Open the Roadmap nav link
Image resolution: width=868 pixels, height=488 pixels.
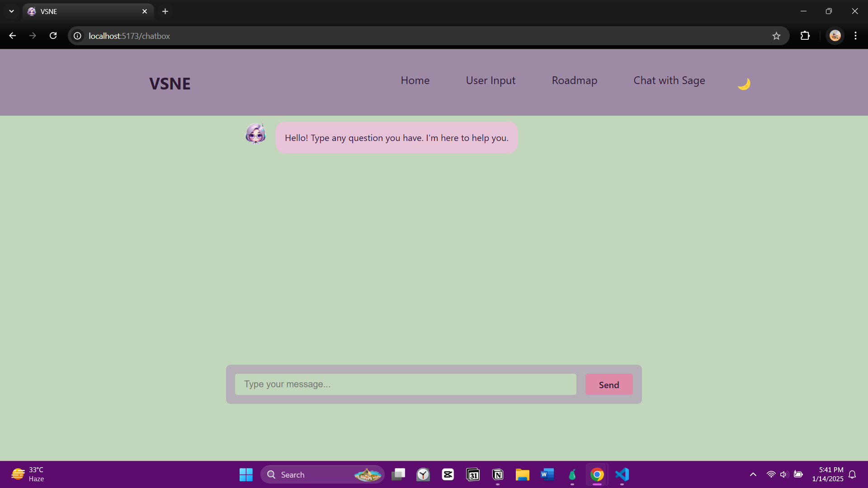[574, 80]
